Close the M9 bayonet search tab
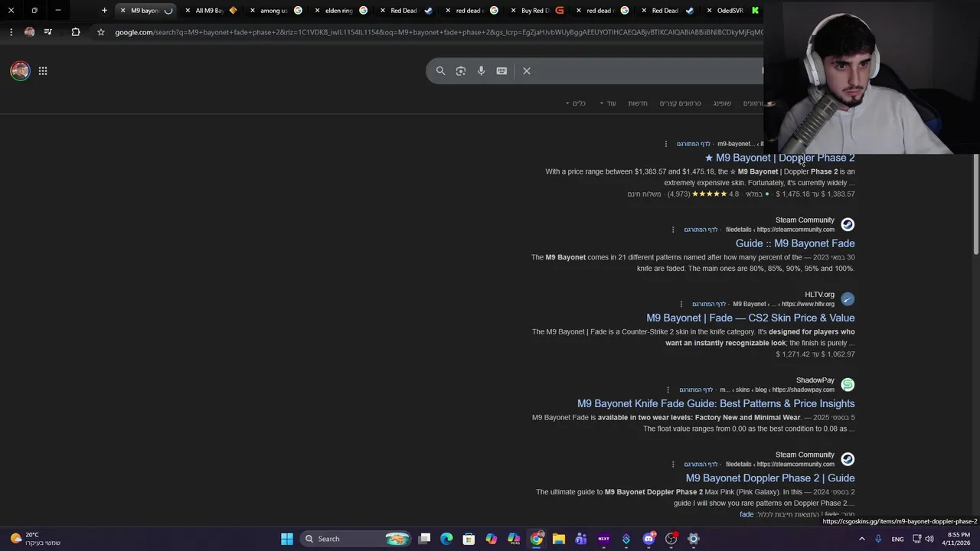 (x=122, y=11)
